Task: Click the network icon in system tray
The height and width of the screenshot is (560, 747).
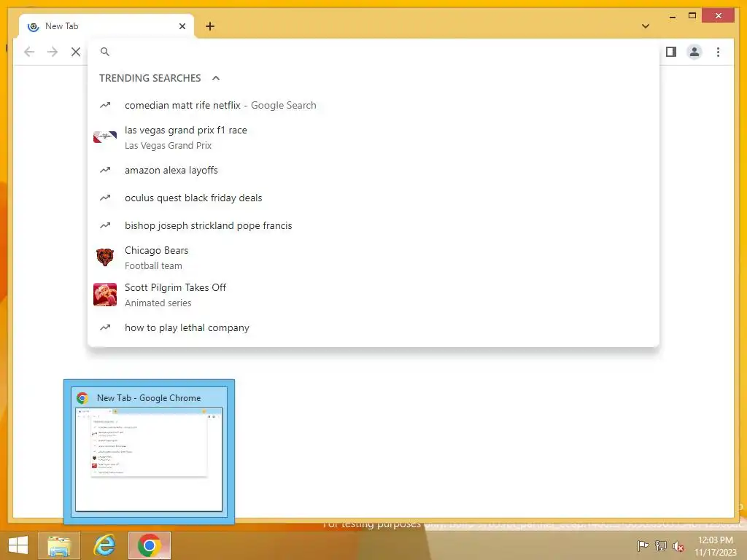Action: (x=661, y=545)
